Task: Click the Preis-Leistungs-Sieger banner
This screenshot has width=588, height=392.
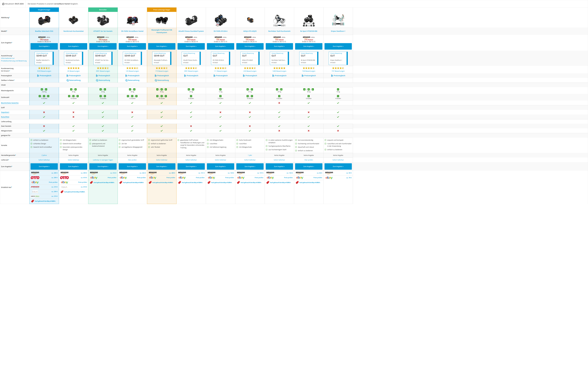Action: (x=162, y=10)
